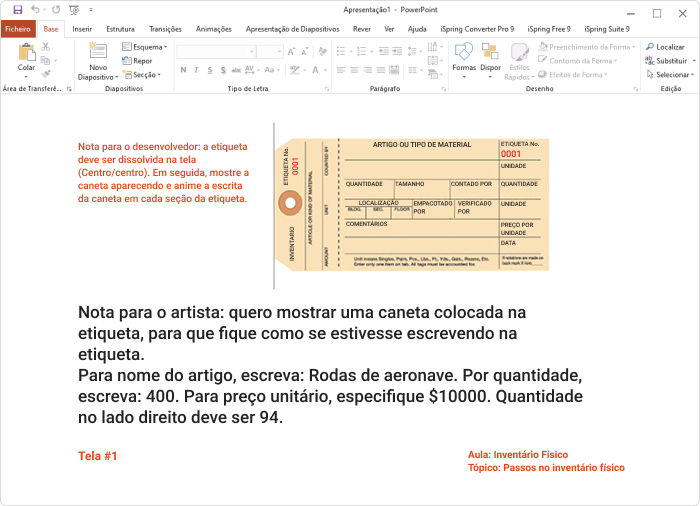Toggle center text alignment
700x506 pixels.
click(x=354, y=70)
